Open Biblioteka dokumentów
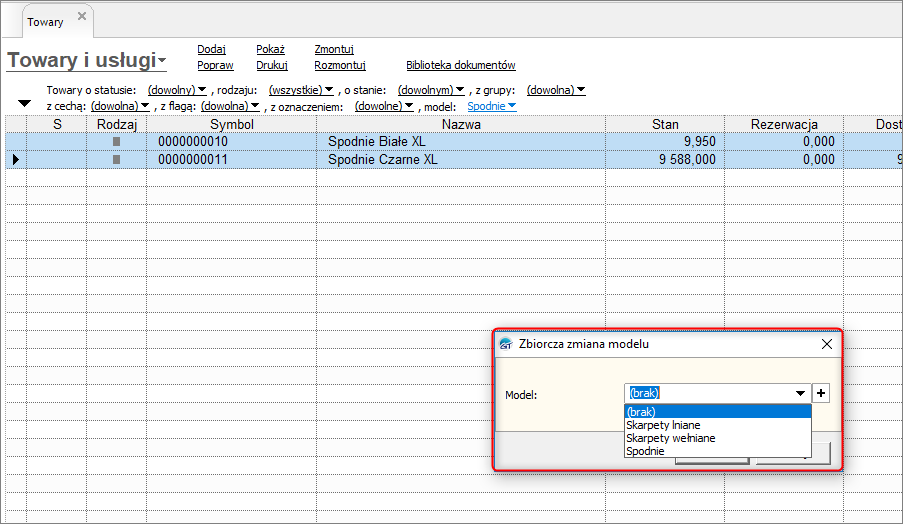 [461, 65]
